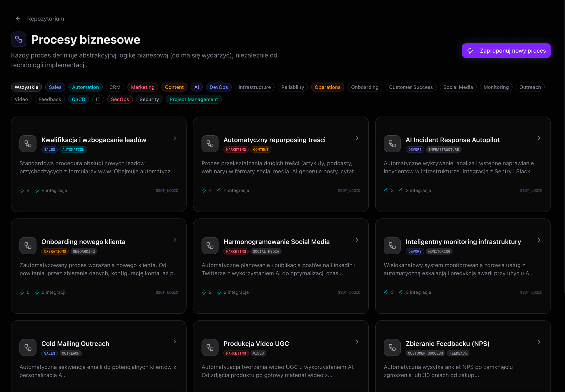Screen dimensions: 565x392
Task: Open Inteligentny monitoring infrastruktury chevron arrow
Action: [x=539, y=240]
